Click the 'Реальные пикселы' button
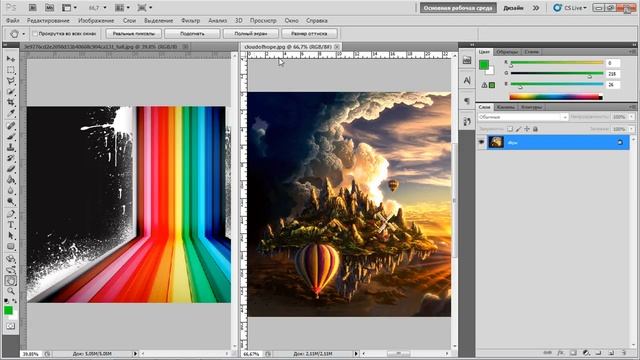Viewport: 640px width, 360px height. coord(134,33)
